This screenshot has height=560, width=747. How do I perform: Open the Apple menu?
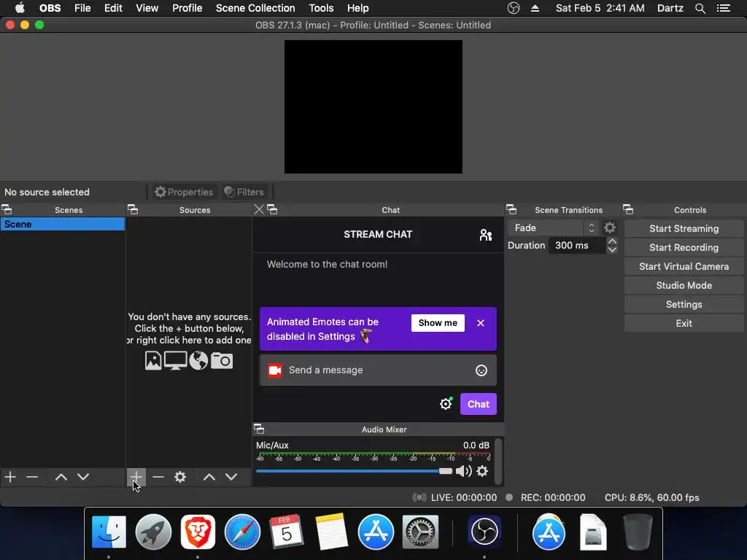point(20,8)
